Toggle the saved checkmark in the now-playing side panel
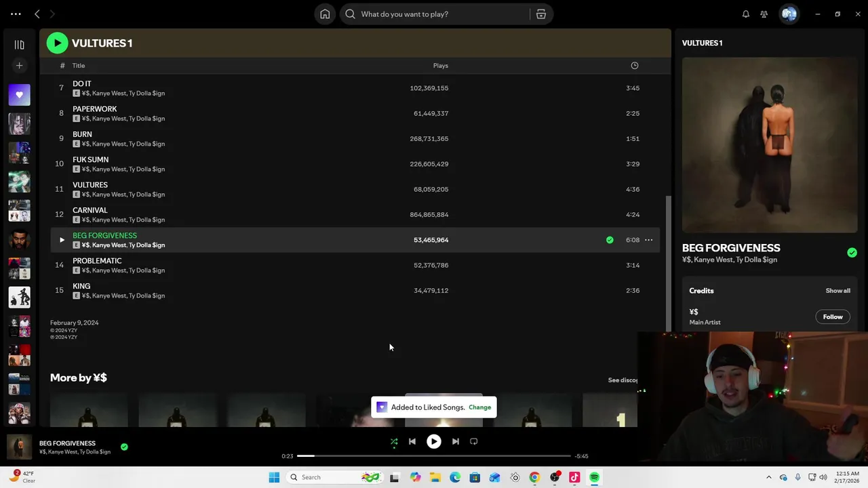 click(x=852, y=253)
